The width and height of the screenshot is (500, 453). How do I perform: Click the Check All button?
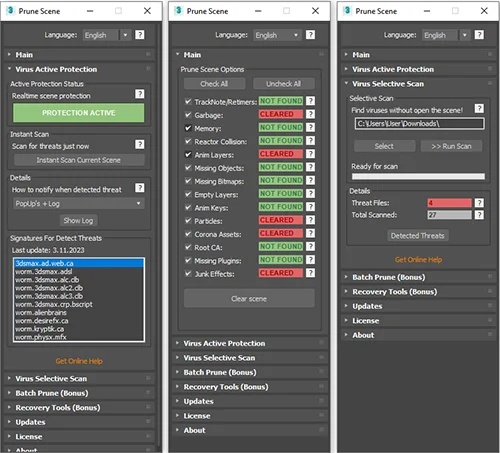[x=214, y=84]
